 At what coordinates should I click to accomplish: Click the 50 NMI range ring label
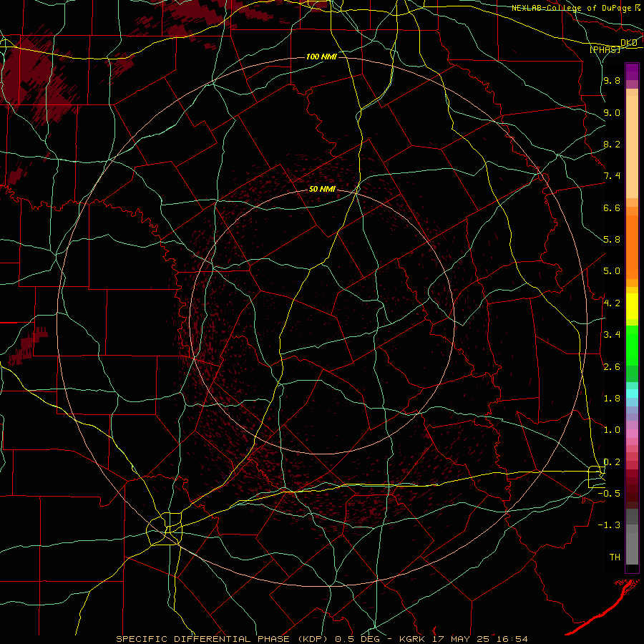[x=322, y=189]
